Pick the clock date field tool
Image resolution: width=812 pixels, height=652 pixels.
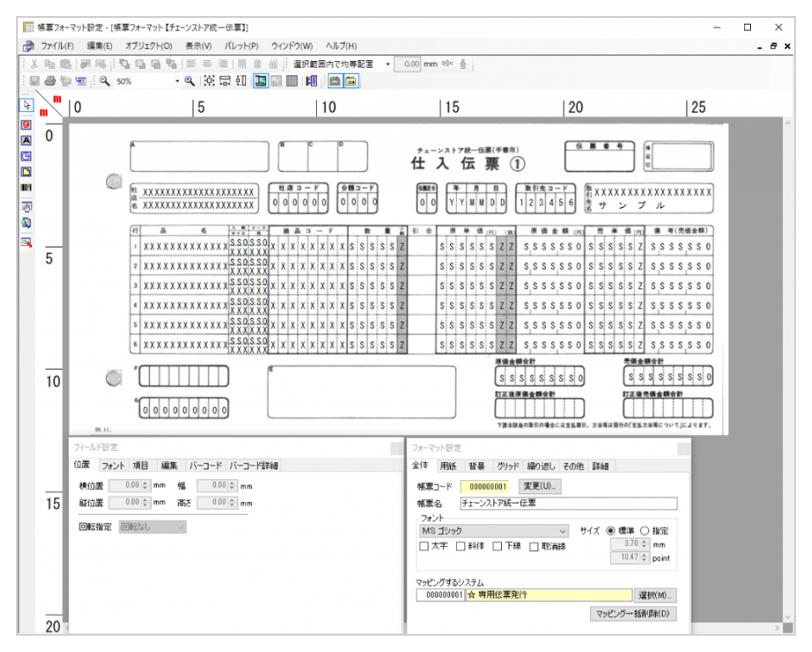click(x=26, y=156)
